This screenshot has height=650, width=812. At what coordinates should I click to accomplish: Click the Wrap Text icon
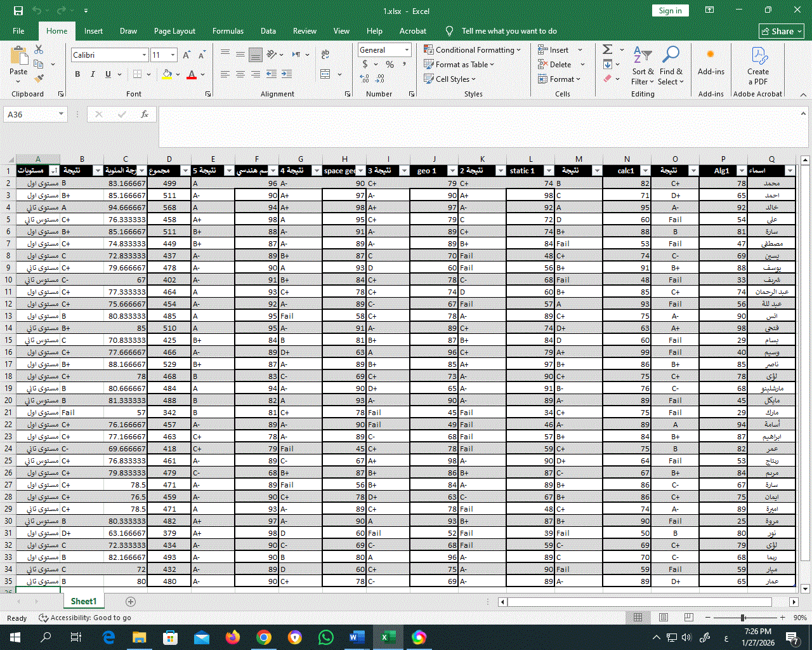[x=325, y=55]
